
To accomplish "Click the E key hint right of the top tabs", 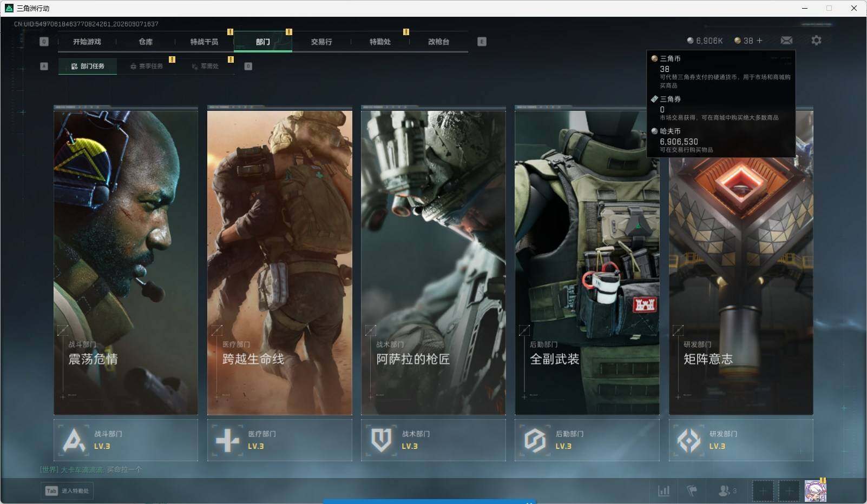I will coord(482,42).
